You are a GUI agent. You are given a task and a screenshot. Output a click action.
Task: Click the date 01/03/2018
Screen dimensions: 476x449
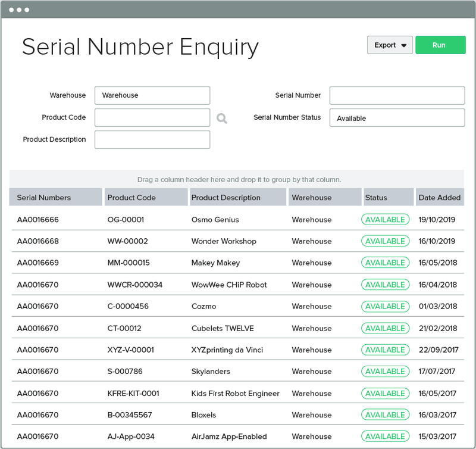[438, 306]
